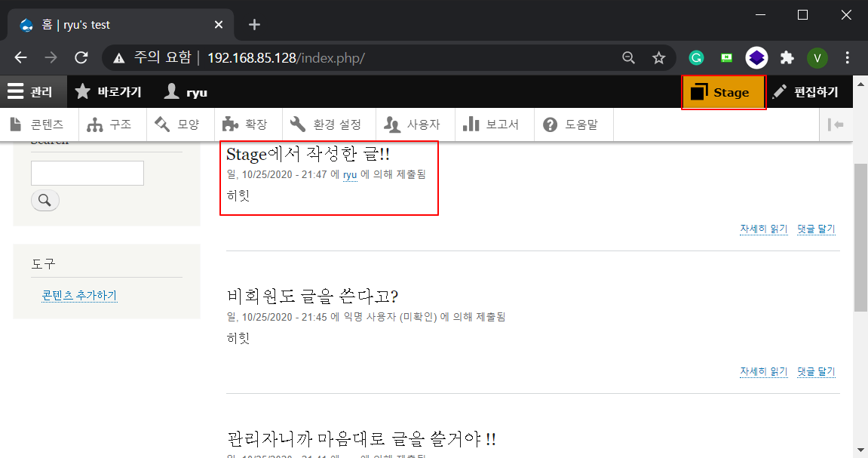Open the green N extension icon
The width and height of the screenshot is (868, 458).
click(x=726, y=57)
